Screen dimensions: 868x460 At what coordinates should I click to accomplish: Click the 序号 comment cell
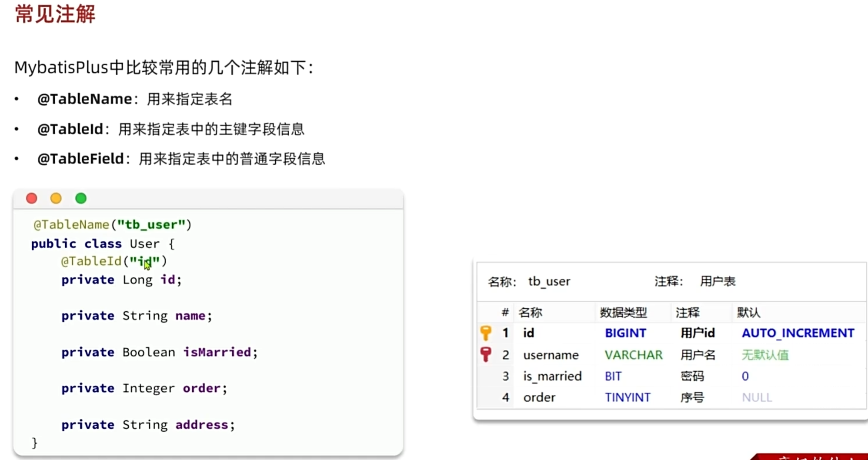point(692,397)
